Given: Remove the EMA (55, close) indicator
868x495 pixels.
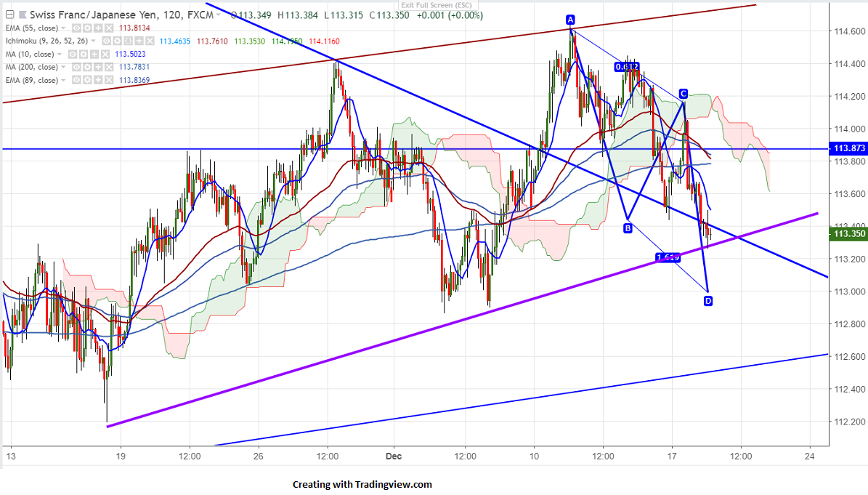Looking at the screenshot, I should point(109,28).
